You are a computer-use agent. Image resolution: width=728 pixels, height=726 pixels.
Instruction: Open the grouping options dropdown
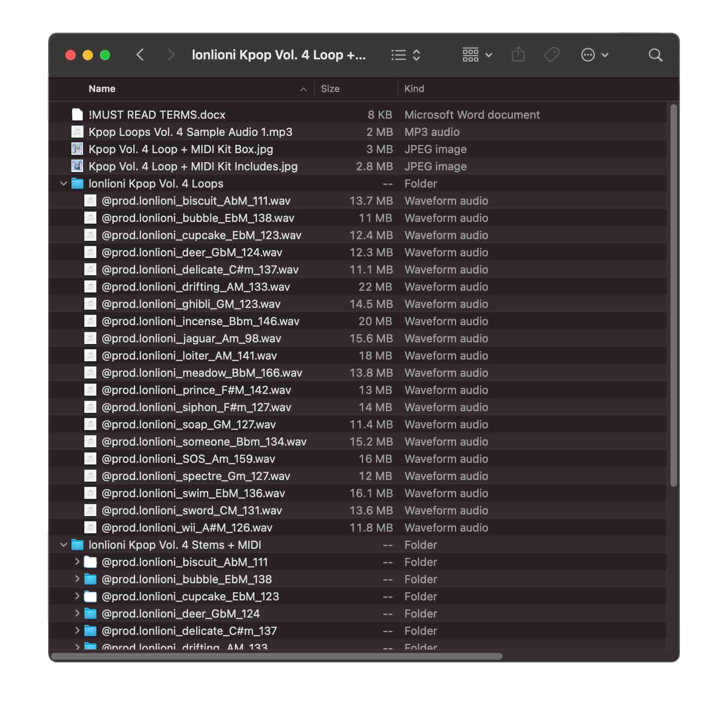click(x=477, y=55)
